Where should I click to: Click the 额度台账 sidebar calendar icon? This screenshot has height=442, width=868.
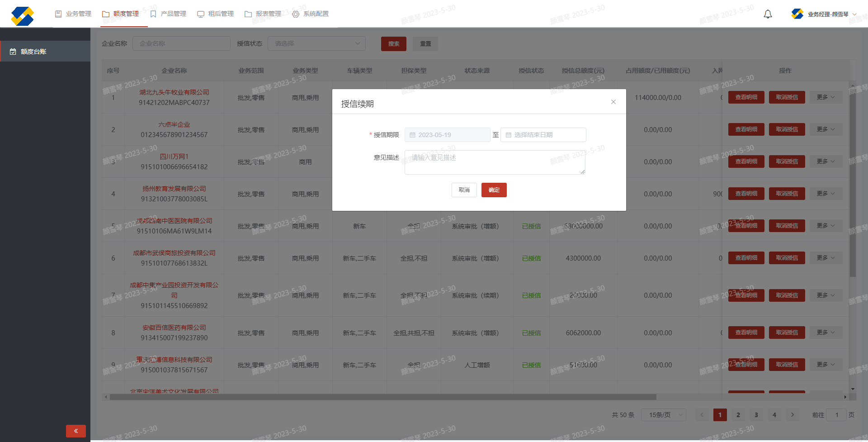(13, 52)
